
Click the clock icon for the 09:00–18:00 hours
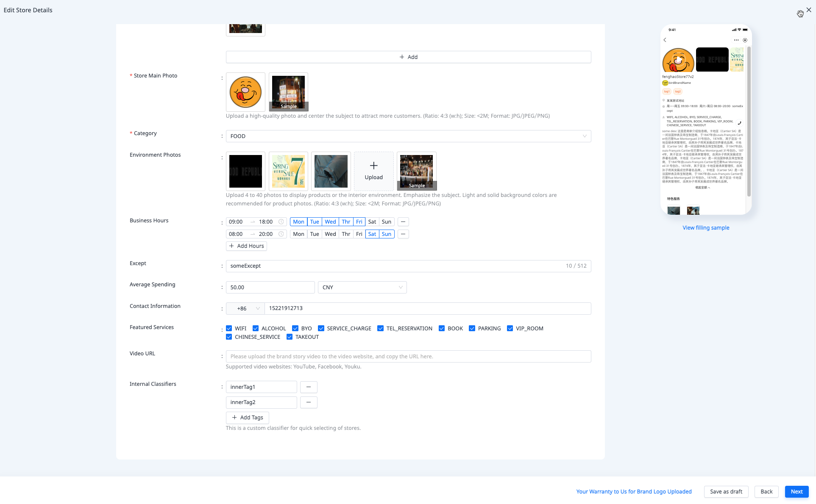coord(281,222)
